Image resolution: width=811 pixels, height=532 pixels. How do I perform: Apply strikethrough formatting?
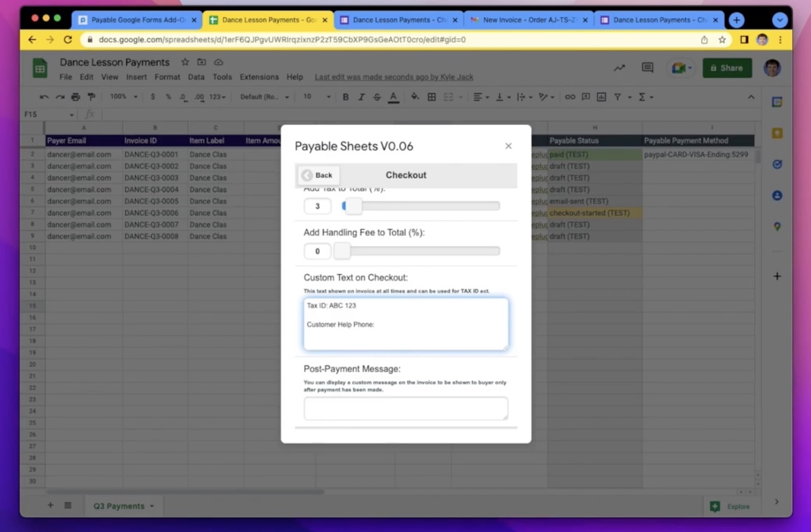tap(377, 97)
